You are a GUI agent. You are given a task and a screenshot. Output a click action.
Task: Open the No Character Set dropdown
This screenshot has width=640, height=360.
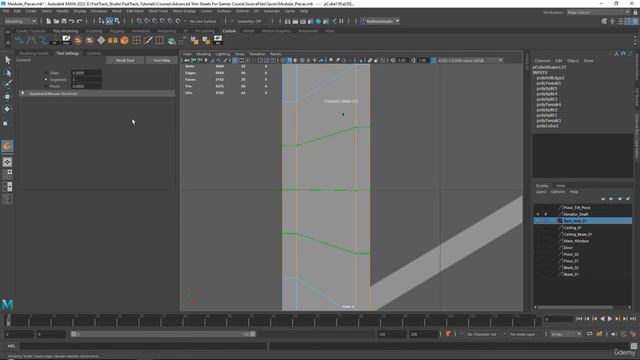(482, 334)
